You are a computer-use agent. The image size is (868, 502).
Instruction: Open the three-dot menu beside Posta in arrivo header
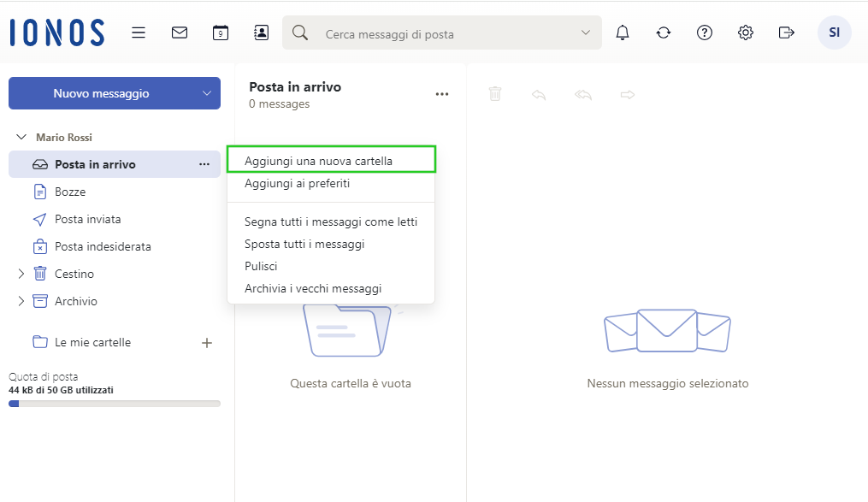[442, 94]
